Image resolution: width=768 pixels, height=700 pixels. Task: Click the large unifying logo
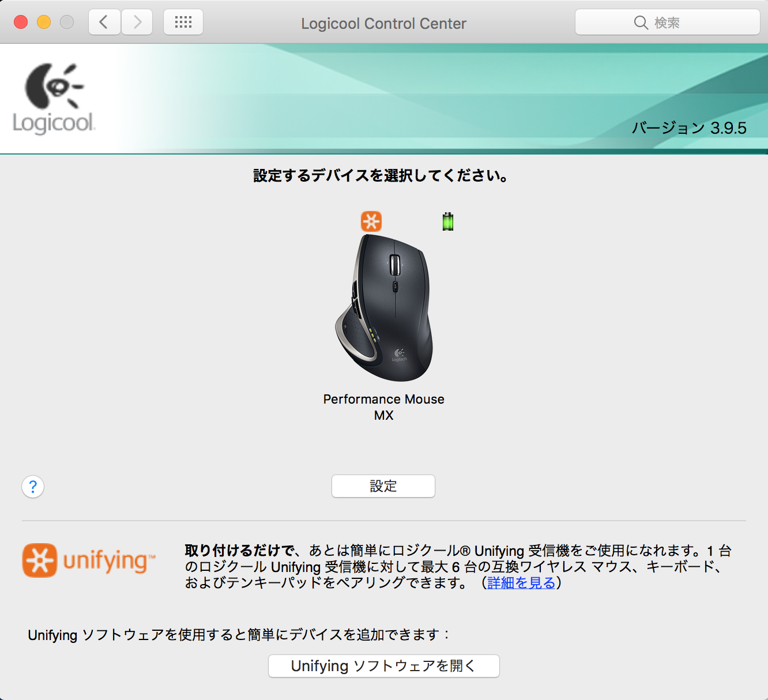click(89, 560)
